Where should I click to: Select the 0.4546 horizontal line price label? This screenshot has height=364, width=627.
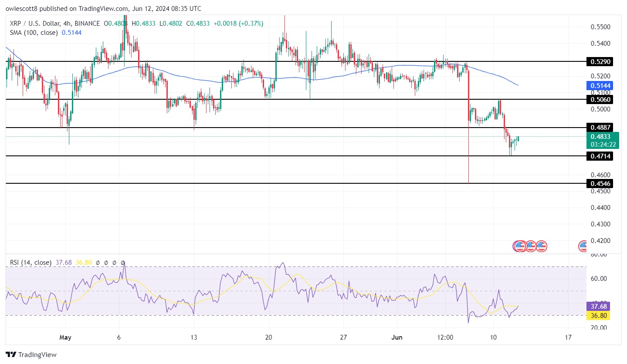tap(600, 183)
